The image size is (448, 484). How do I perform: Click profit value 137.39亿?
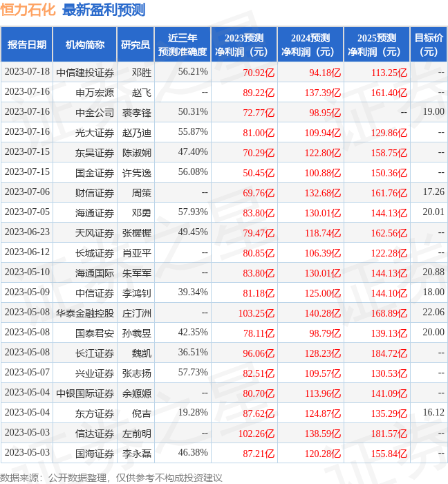coord(323,93)
